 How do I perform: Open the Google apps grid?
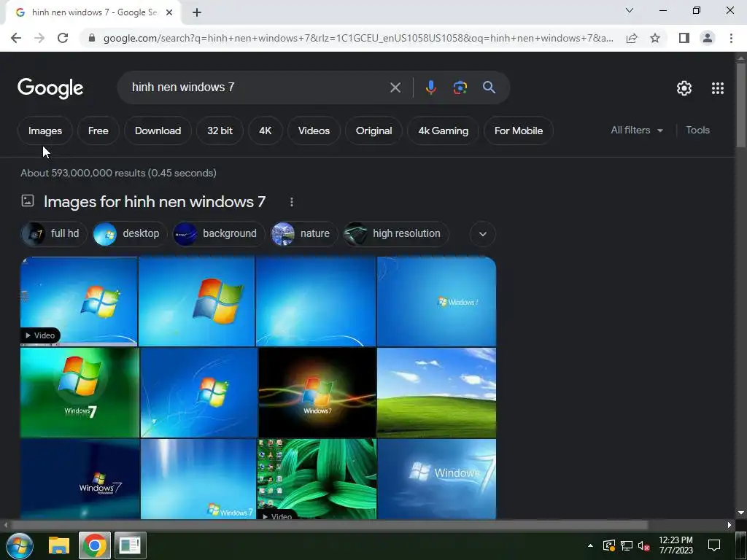point(718,88)
